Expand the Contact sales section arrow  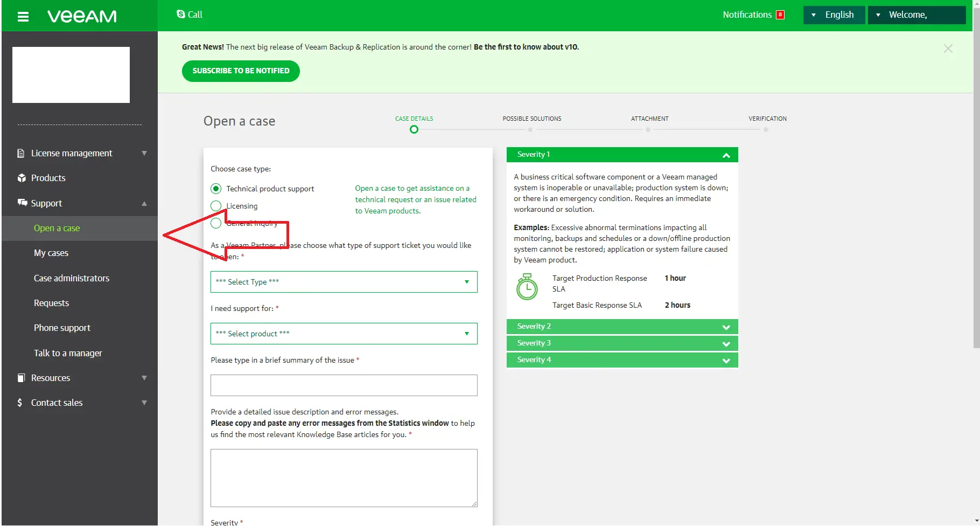(144, 403)
